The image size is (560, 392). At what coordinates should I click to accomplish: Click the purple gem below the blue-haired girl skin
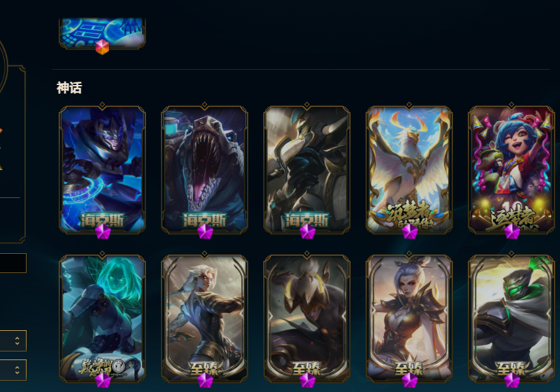[512, 232]
